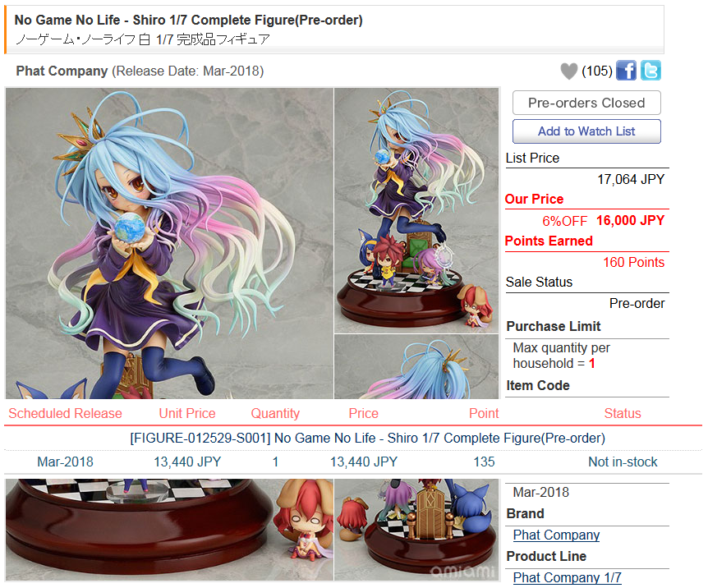The image size is (708, 588).
Task: Click the heart favorite icon
Action: point(569,71)
